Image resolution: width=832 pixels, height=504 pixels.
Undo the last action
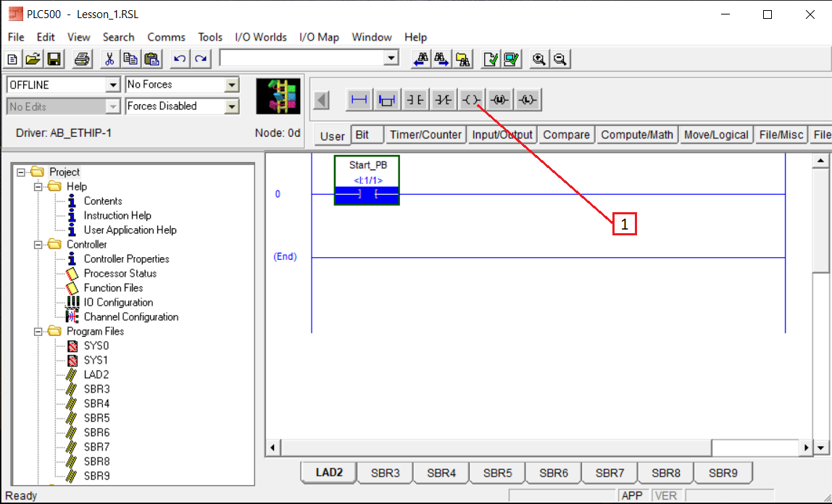tap(180, 59)
